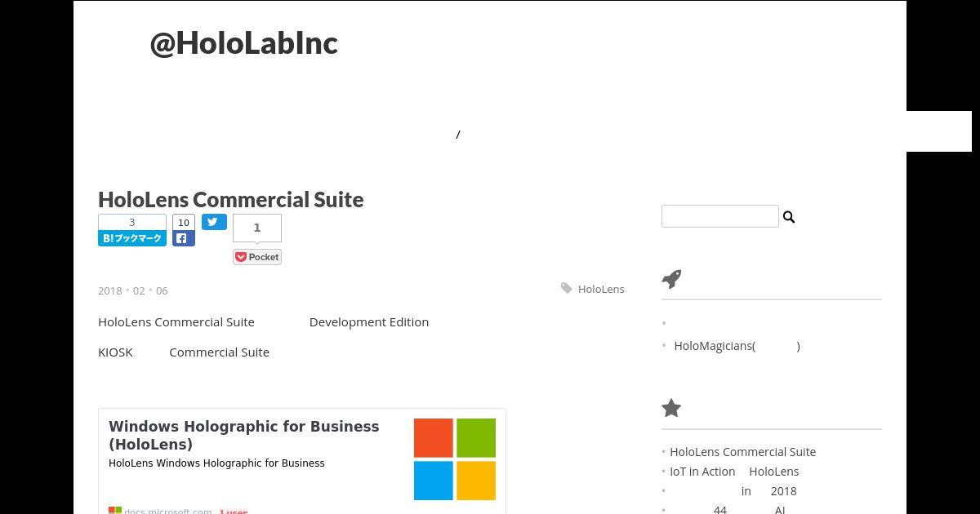
Task: Open the Windows Holographic for Business card title
Action: coord(244,435)
